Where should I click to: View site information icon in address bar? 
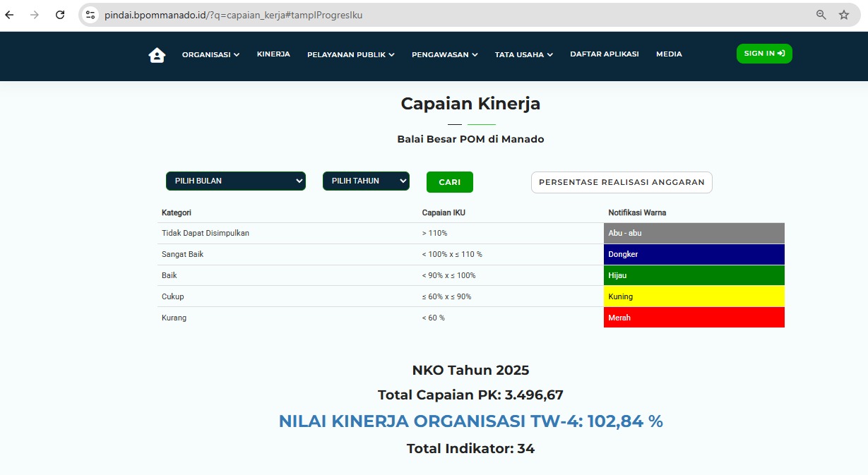pyautogui.click(x=90, y=15)
